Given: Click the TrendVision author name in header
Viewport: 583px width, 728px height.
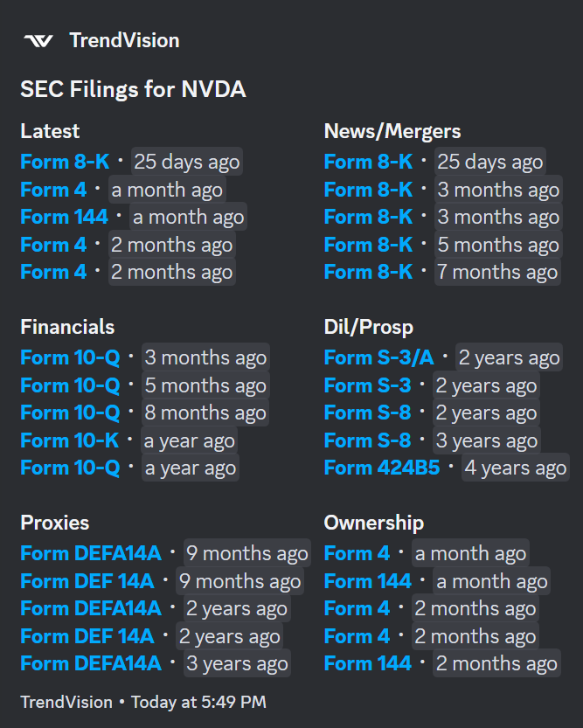Looking at the screenshot, I should coord(124,40).
